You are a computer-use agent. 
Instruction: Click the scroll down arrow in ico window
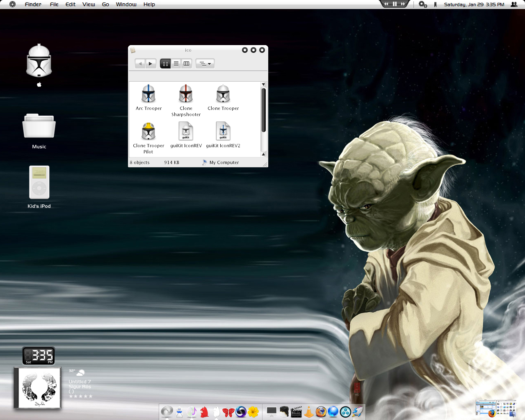click(x=263, y=154)
